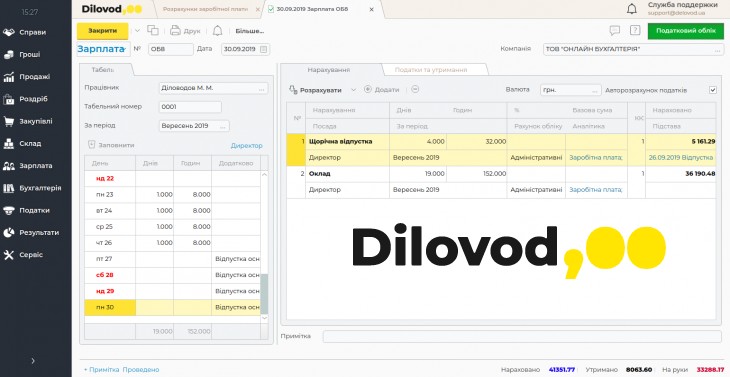
Task: Open the За період Вересень 2019 selector
Action: coord(194,126)
